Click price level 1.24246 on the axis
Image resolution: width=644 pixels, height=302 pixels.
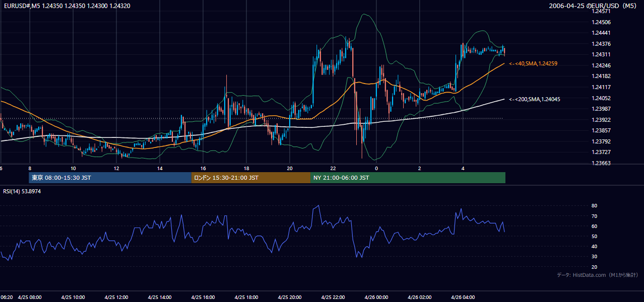coord(601,65)
